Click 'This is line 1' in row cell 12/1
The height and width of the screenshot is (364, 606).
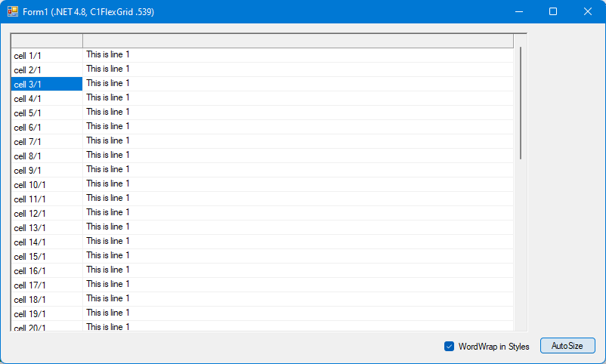point(108,211)
